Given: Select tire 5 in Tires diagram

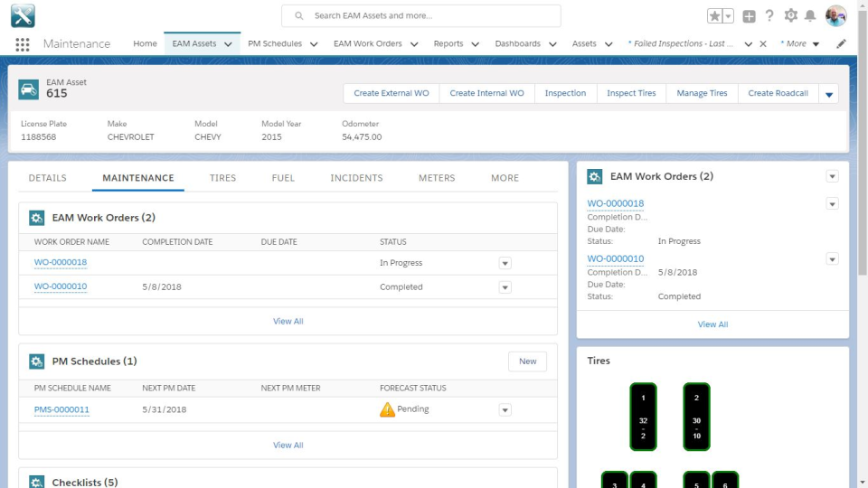Looking at the screenshot, I should (696, 480).
